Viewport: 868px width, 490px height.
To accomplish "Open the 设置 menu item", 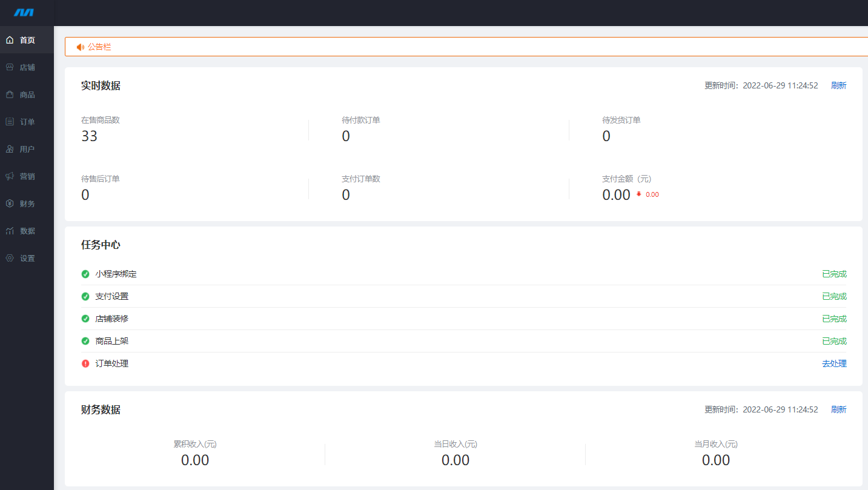I will click(27, 258).
